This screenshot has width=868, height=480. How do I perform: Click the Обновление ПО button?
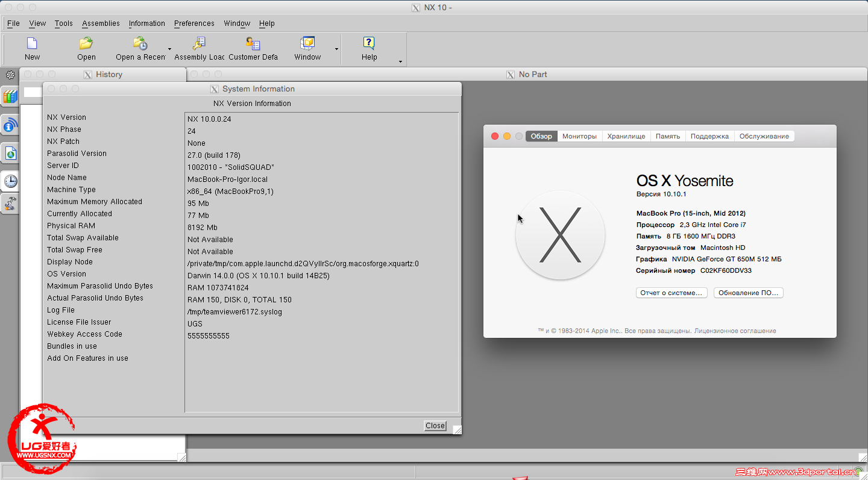748,293
